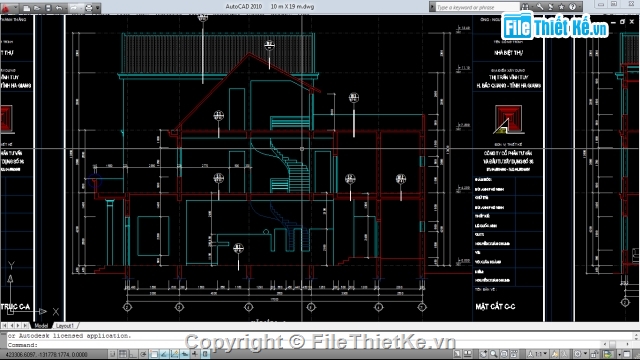Toggle Object Snap in status bar
The image size is (640, 360).
(154, 354)
